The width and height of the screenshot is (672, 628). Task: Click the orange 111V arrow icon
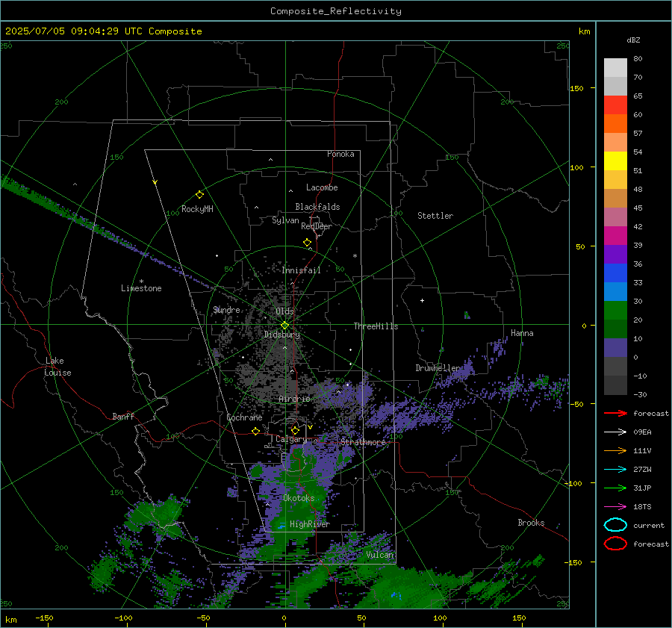pos(615,450)
